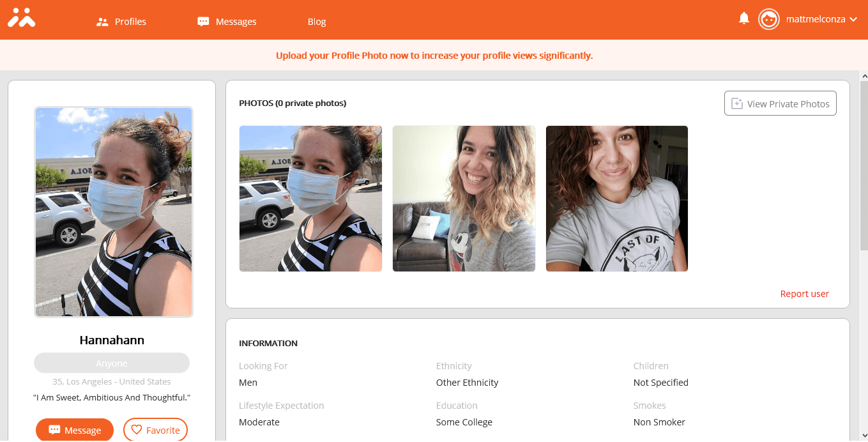Click the '35, Los Angeles - United States' text
Screen dimensions: 868x442
[x=112, y=381]
